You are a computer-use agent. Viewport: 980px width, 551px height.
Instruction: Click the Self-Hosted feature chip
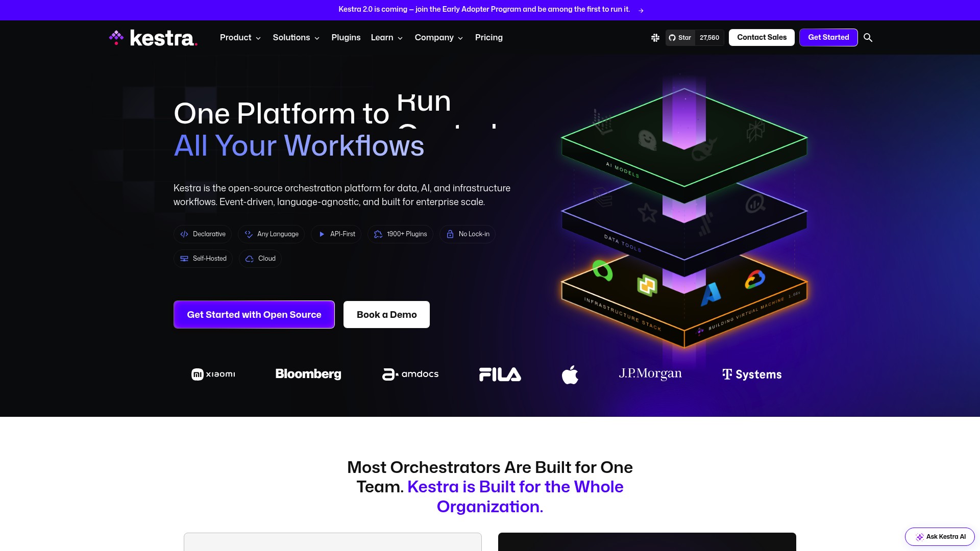[203, 259]
